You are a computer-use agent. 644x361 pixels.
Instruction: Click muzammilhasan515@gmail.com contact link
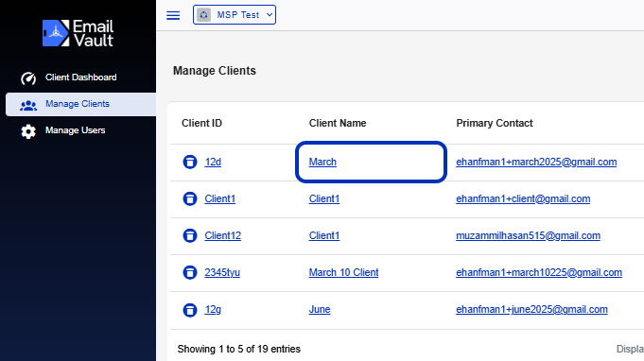pos(529,236)
